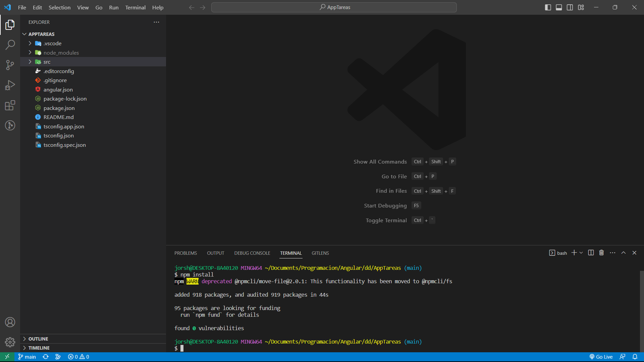
Task: Toggle the secondary sidebar visibility
Action: (x=570, y=7)
